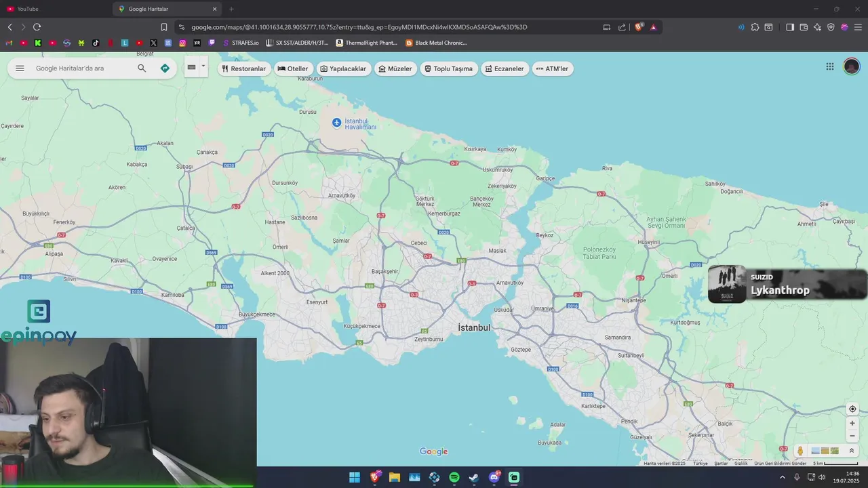
Task: Open the Windows Start menu
Action: [x=355, y=477]
